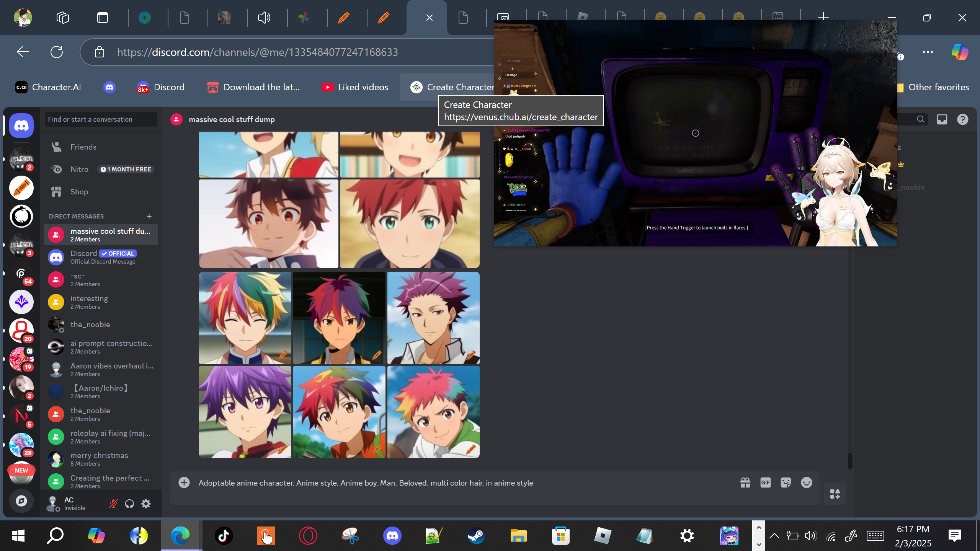
Task: Open the purple lotus server icon
Action: tap(21, 302)
